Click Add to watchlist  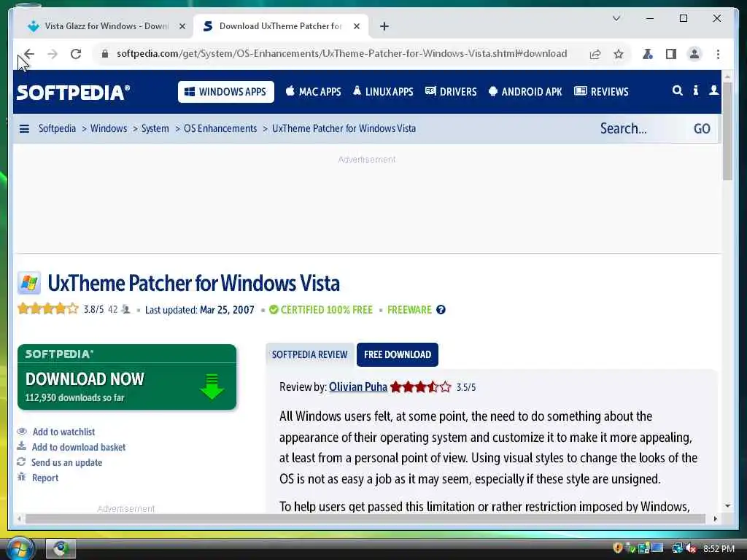point(63,432)
